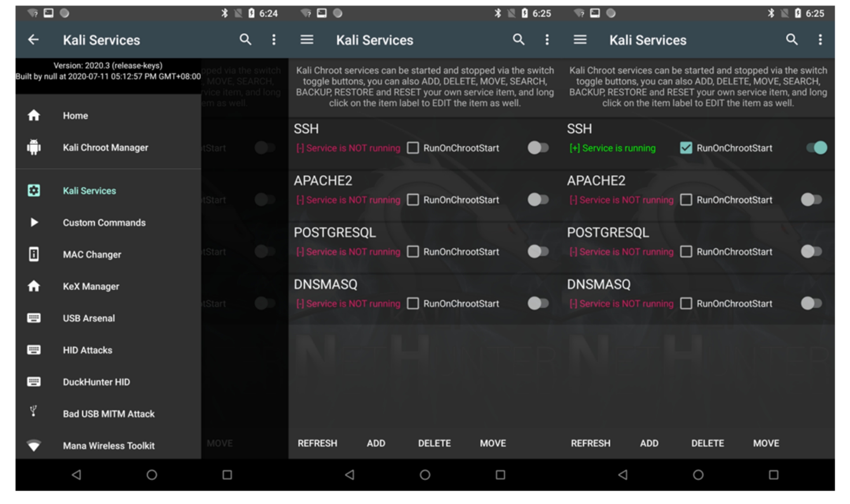Tap the search icon on the middle screen

point(519,40)
